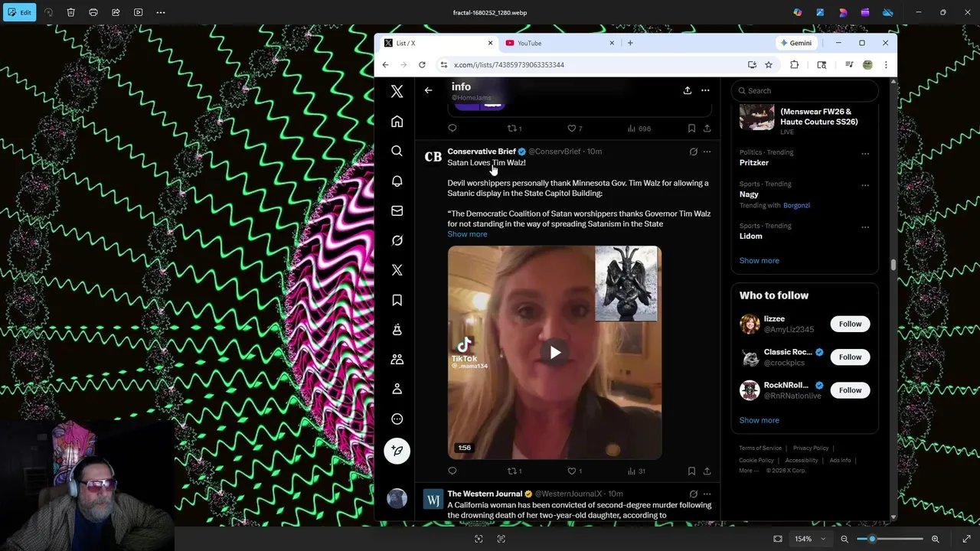Bookmark the Conservative Brief post
The height and width of the screenshot is (551, 980).
[691, 471]
